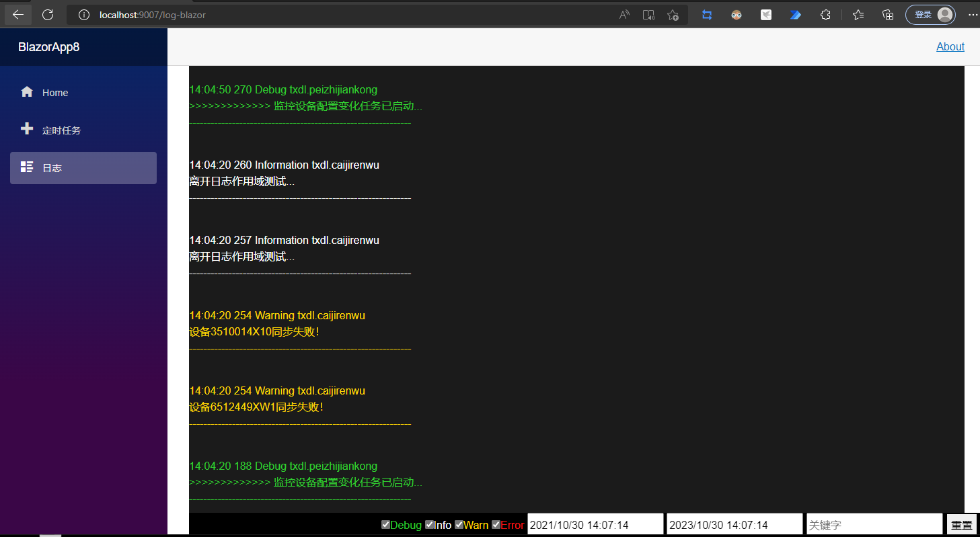
Task: Open the browser Extensions puzzle icon
Action: coord(825,15)
